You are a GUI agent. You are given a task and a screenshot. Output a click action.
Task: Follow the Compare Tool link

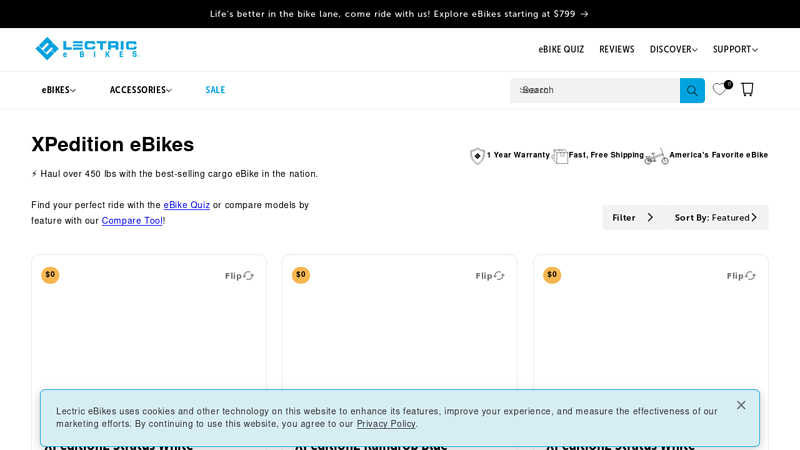(132, 220)
